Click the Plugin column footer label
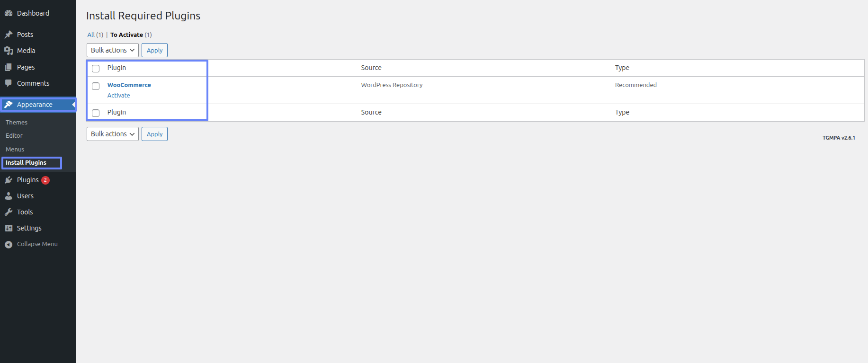Viewport: 868px width, 363px height. 116,113
